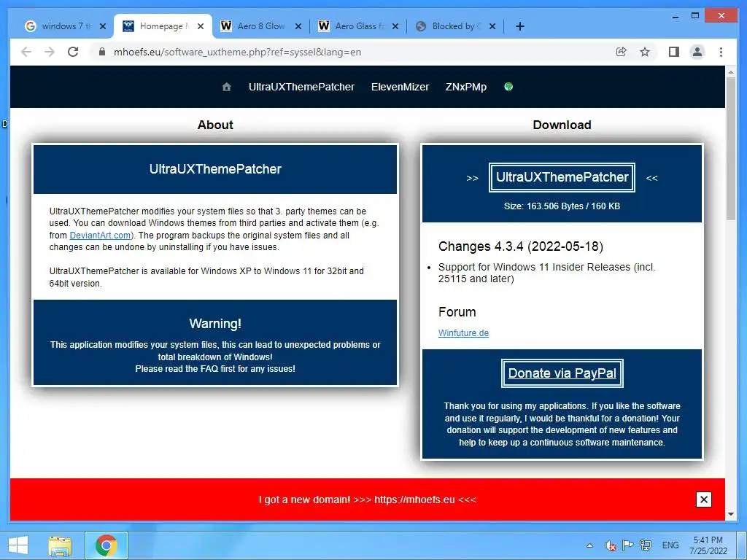Click the scrollbar up arrow

click(x=731, y=71)
